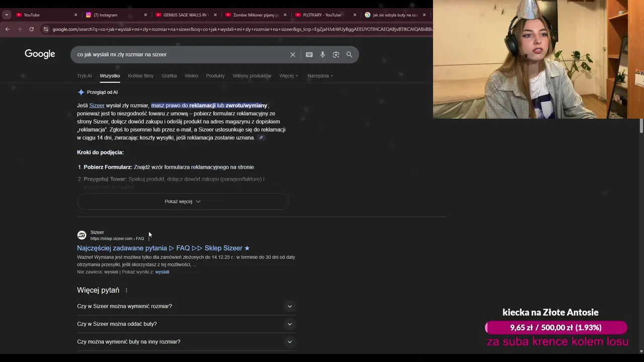The width and height of the screenshot is (644, 362).
Task: Open the tab search dropdown arrow
Action: [7, 15]
